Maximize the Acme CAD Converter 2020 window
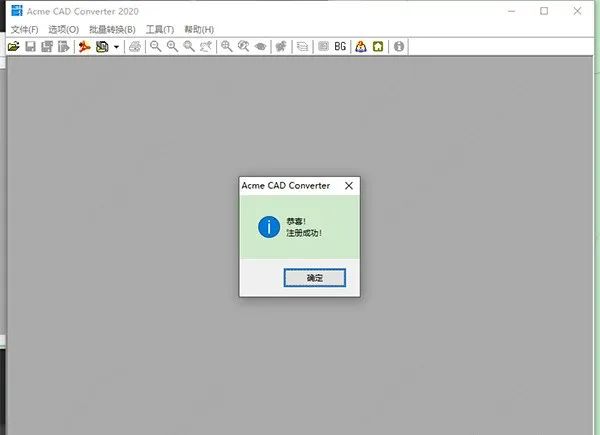The height and width of the screenshot is (435, 600). (x=544, y=11)
